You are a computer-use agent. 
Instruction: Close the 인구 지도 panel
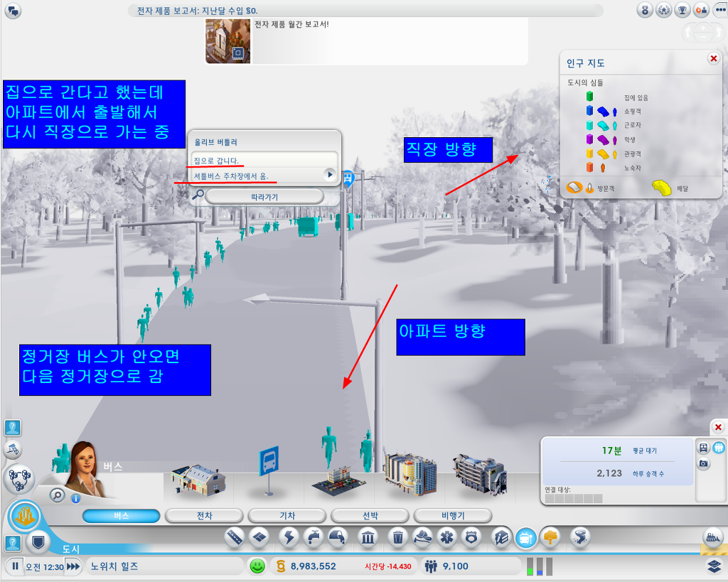(714, 58)
